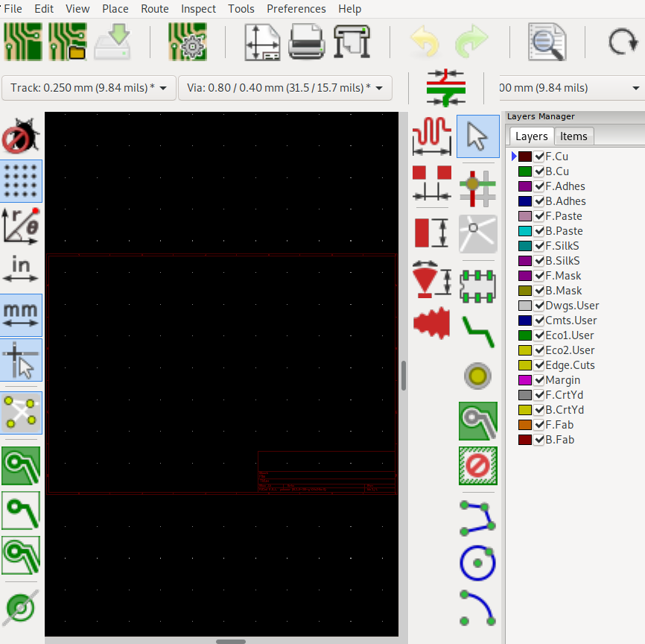Select the Margin layer name
Viewport: 645px width, 644px height.
[x=562, y=380]
